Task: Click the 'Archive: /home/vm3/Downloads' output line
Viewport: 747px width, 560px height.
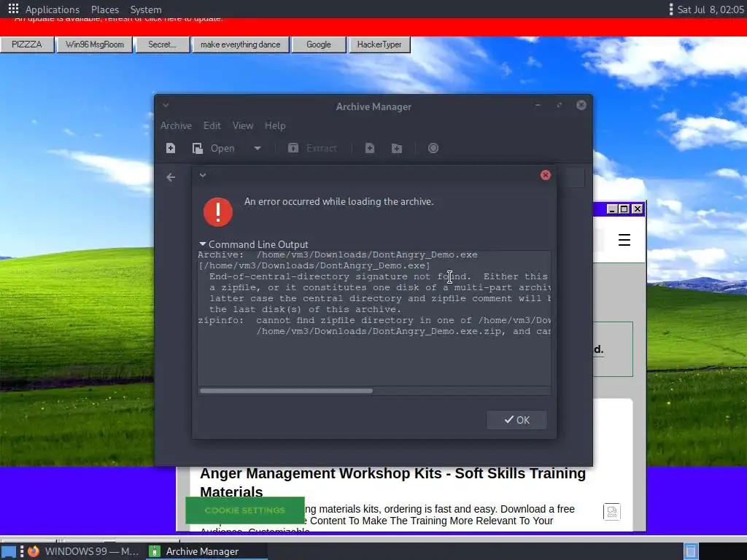Action: 338,254
